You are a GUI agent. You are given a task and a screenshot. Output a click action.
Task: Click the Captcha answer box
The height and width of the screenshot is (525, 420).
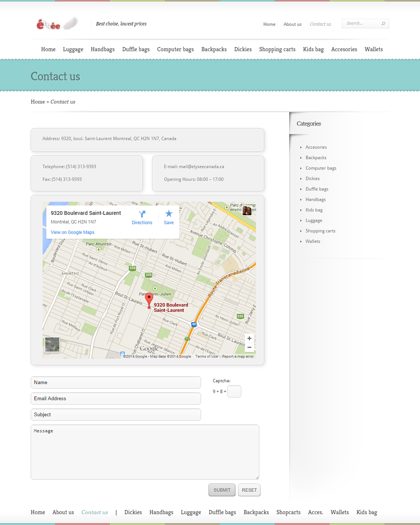click(234, 392)
